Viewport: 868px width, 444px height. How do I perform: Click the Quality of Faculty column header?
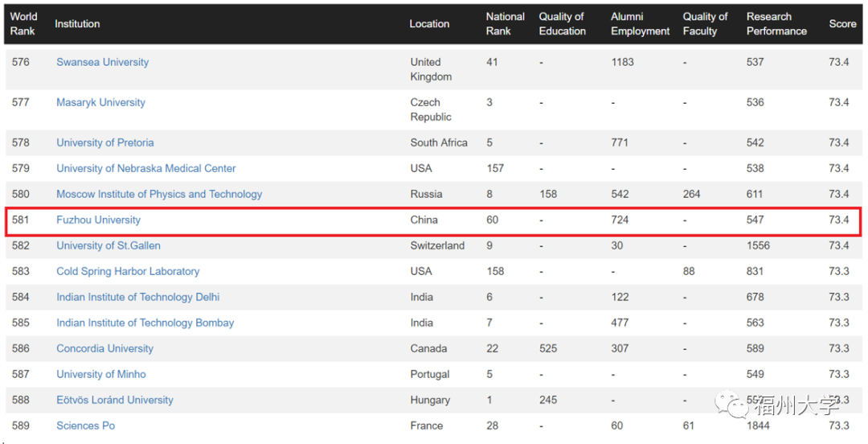[706, 24]
